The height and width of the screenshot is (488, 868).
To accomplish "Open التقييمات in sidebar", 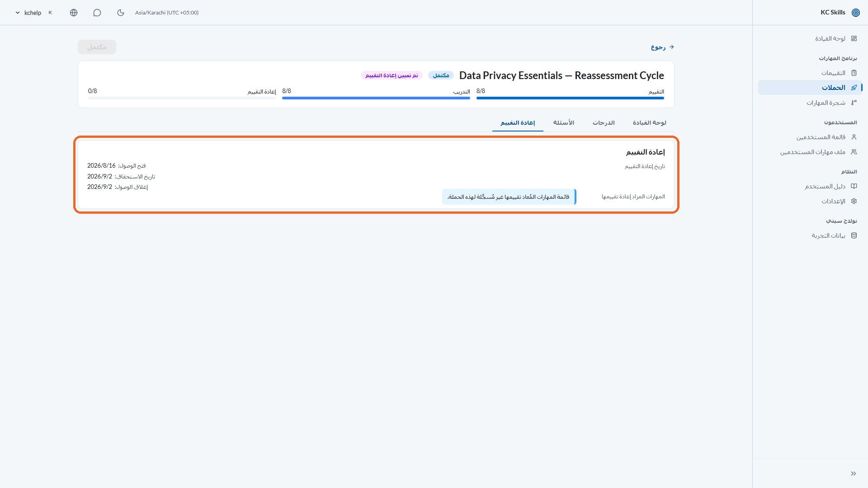I will tap(810, 73).
